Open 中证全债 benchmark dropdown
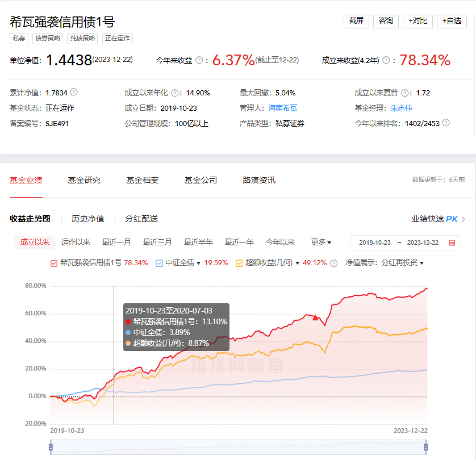 coord(199,263)
